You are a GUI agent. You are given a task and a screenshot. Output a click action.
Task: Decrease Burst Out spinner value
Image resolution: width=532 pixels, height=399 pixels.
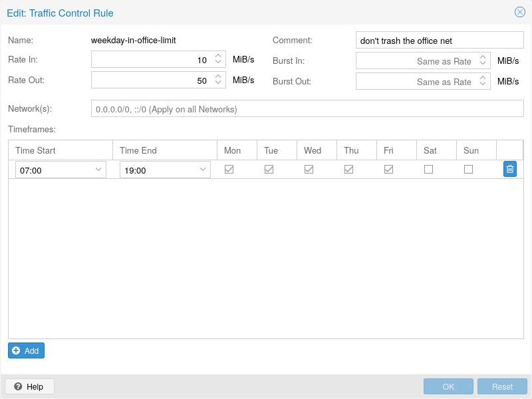click(483, 84)
